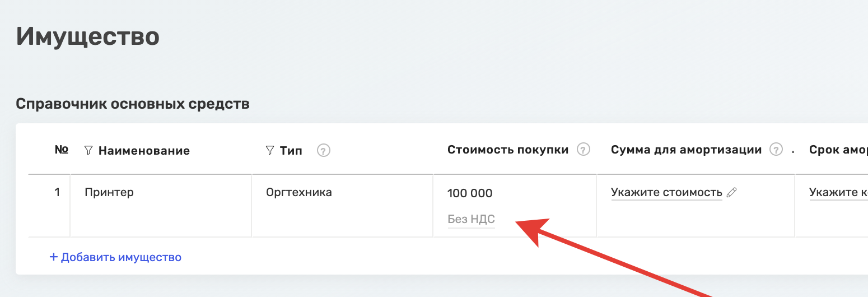Click Наименование column header
The width and height of the screenshot is (868, 297).
[x=144, y=151]
